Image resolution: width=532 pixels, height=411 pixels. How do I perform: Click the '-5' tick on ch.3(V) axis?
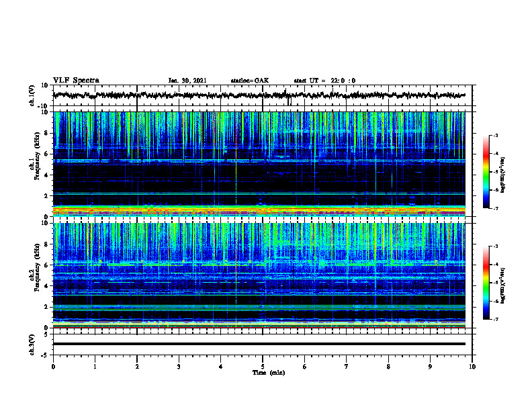coord(46,355)
